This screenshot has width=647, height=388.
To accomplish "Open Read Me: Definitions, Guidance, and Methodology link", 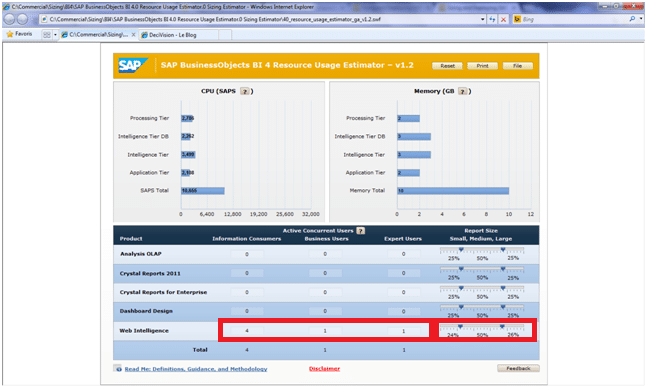I will [196, 369].
